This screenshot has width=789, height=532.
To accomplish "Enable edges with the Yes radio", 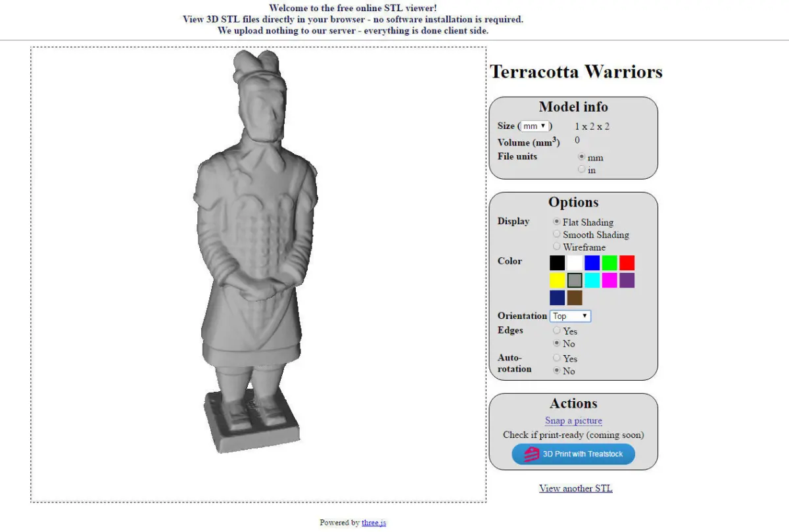I will tap(557, 331).
